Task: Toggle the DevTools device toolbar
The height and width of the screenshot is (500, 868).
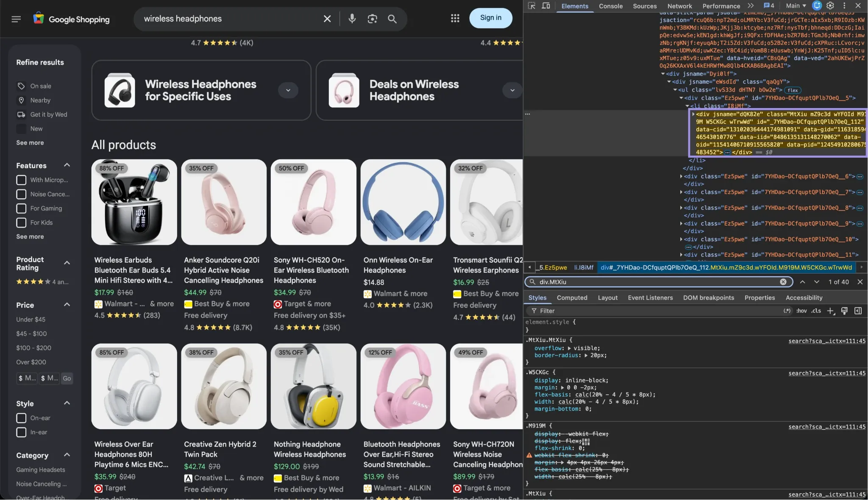Action: coord(546,6)
